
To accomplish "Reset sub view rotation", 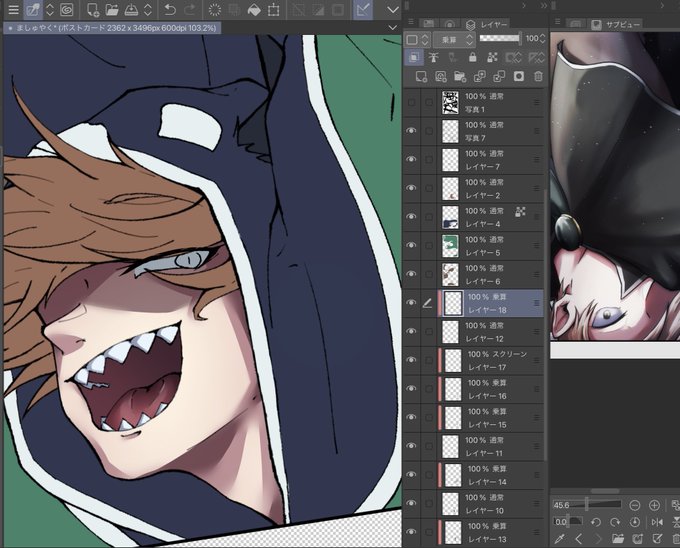I will pos(634,522).
